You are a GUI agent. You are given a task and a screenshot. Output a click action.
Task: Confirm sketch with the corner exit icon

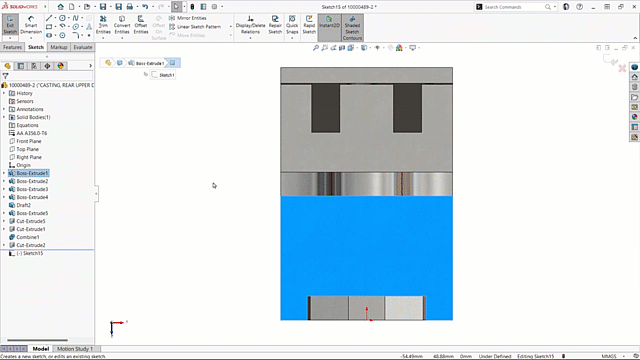tap(610, 60)
